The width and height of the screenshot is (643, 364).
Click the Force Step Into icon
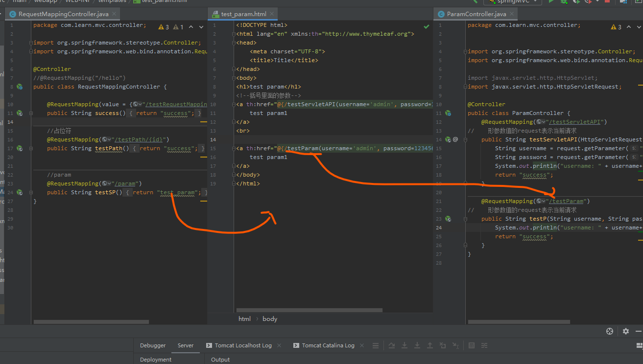[417, 345]
